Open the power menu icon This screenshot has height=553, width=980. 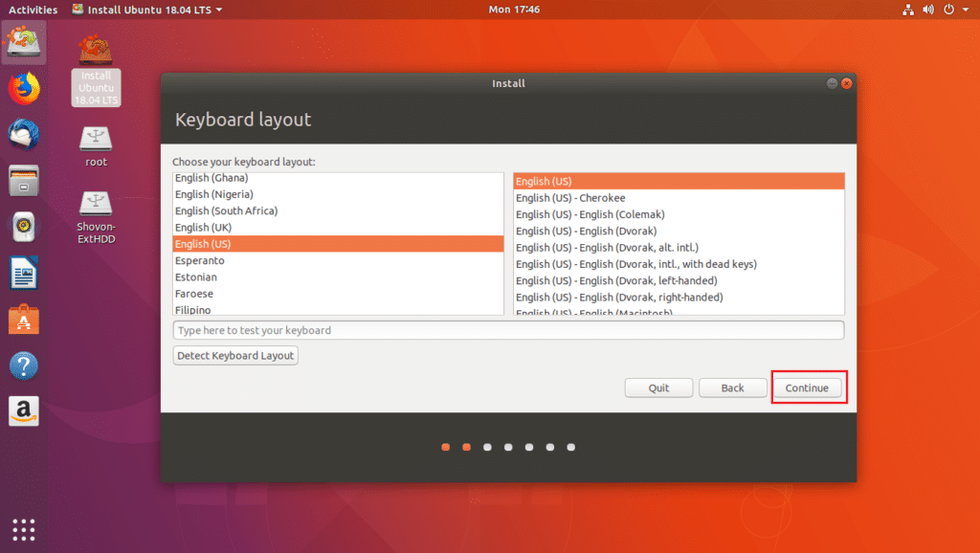tap(948, 10)
